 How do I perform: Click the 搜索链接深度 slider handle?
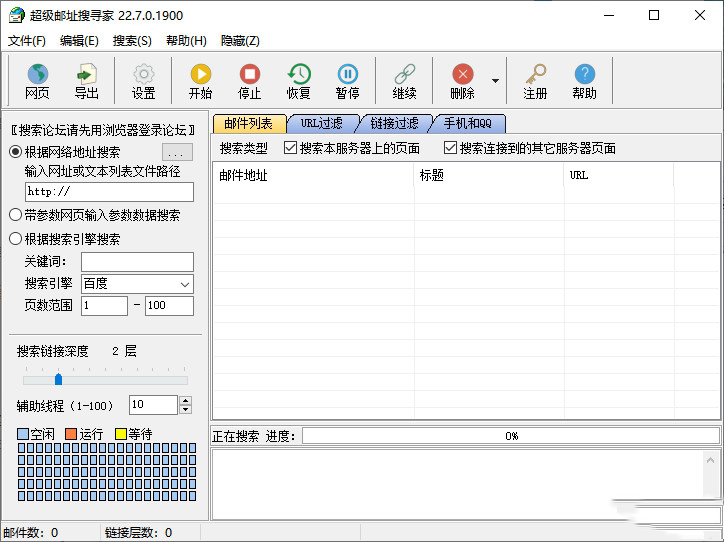pos(58,379)
